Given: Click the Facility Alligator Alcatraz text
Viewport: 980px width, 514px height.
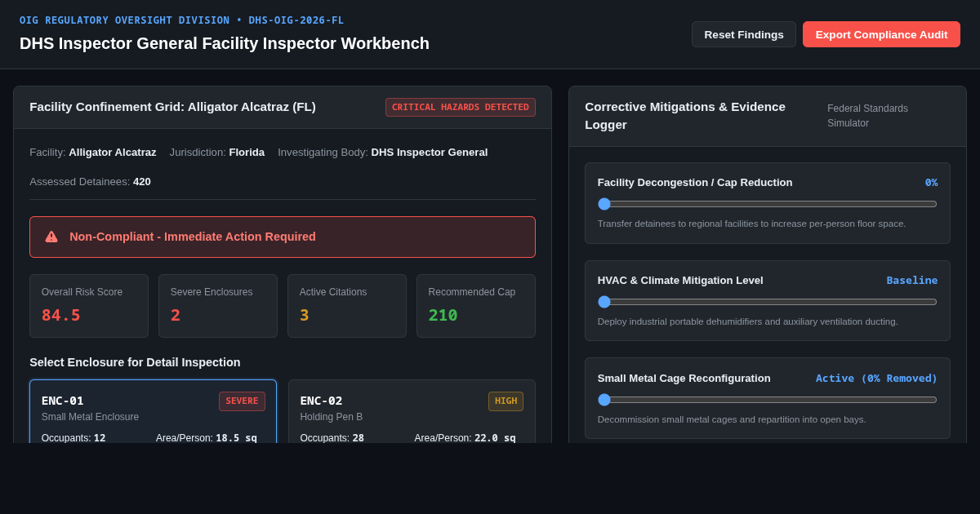Looking at the screenshot, I should point(93,153).
